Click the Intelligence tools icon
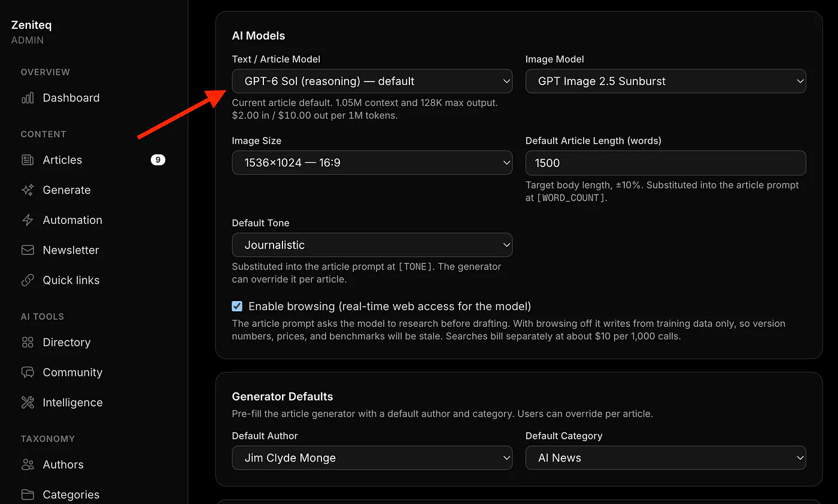Viewport: 838px width, 504px height. coord(28,402)
